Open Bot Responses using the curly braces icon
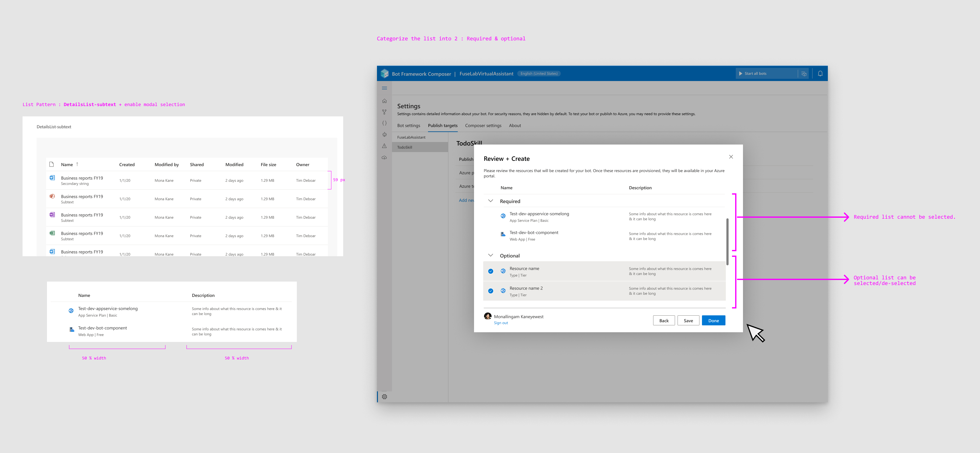 pos(384,123)
